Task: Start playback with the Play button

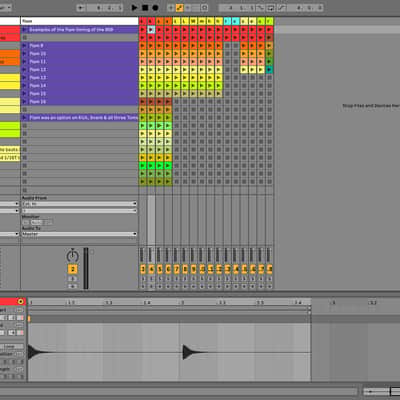Action: point(135,7)
